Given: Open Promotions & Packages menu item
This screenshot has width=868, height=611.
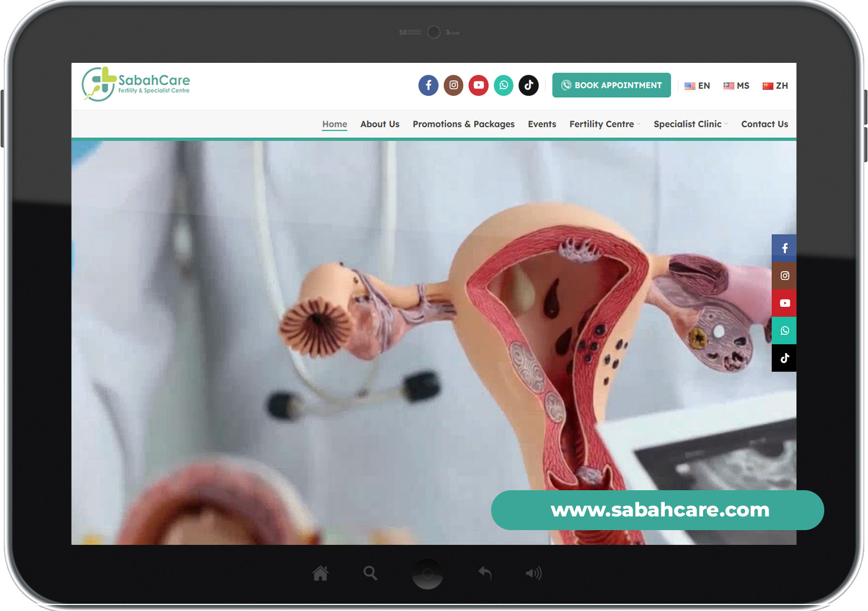Looking at the screenshot, I should pyautogui.click(x=463, y=124).
